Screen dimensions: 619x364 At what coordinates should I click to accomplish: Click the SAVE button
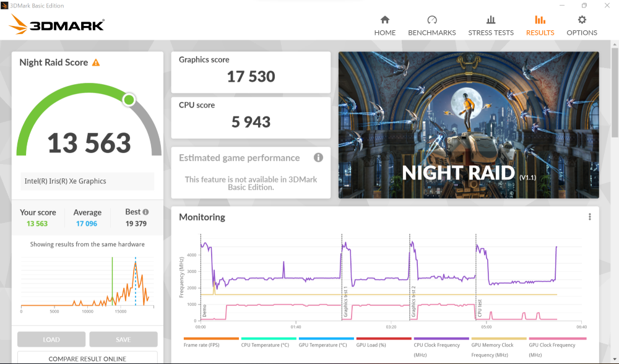pyautogui.click(x=123, y=339)
